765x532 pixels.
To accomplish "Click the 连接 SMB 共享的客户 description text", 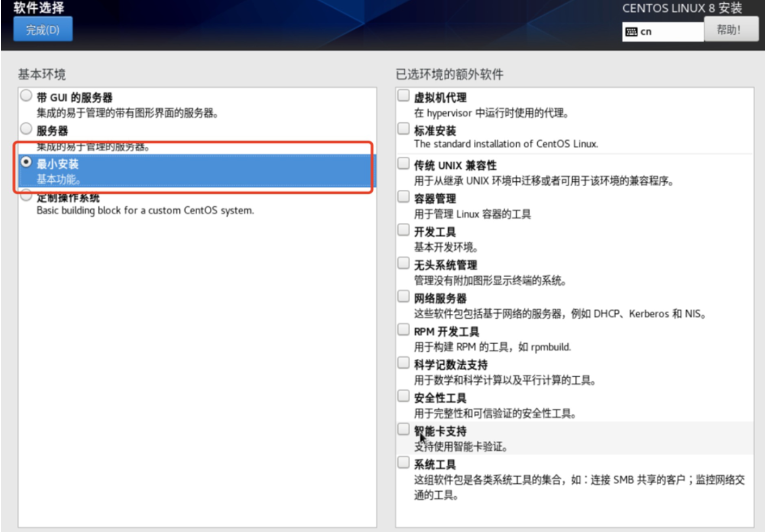I will pos(579,487).
